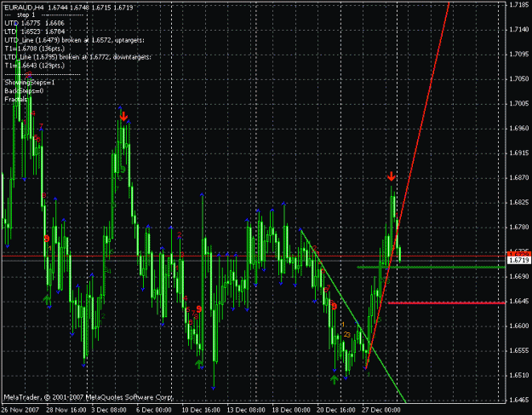Image resolution: width=532 pixels, height=415 pixels.
Task: Click the current price label 1.6719
Action: [x=519, y=260]
